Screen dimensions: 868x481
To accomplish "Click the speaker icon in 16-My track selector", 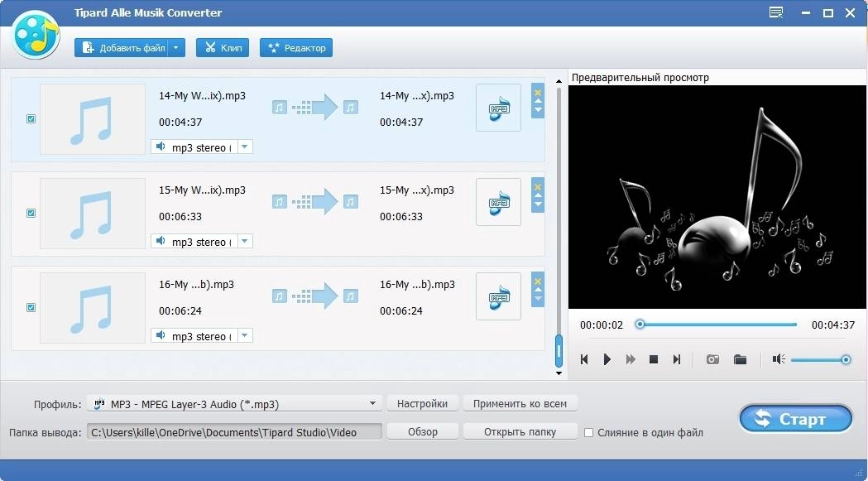I will click(161, 335).
